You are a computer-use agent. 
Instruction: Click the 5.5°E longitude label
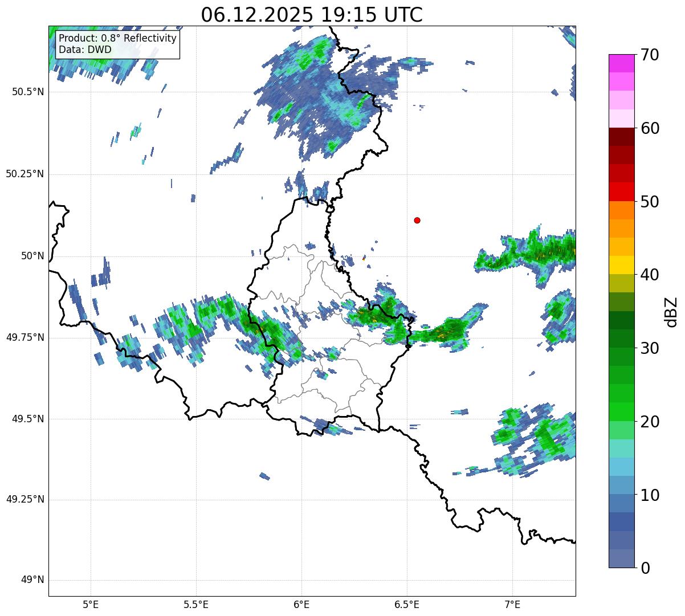196,605
